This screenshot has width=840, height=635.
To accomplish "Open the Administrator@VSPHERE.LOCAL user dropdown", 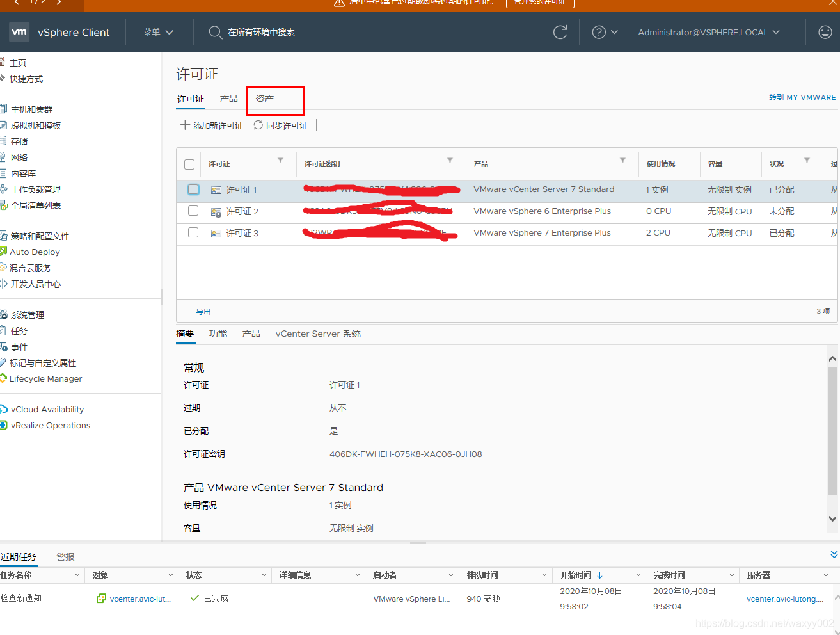I will [x=709, y=32].
